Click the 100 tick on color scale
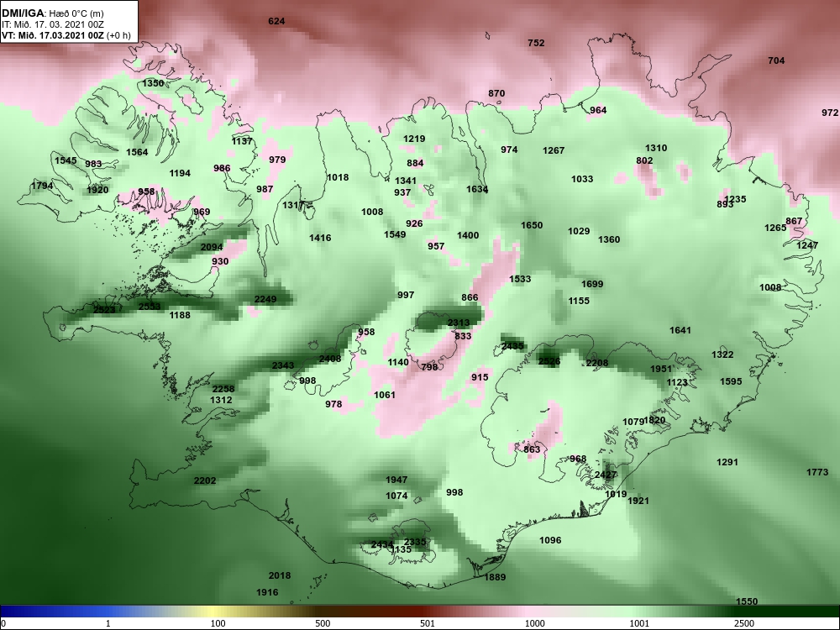 [218, 623]
